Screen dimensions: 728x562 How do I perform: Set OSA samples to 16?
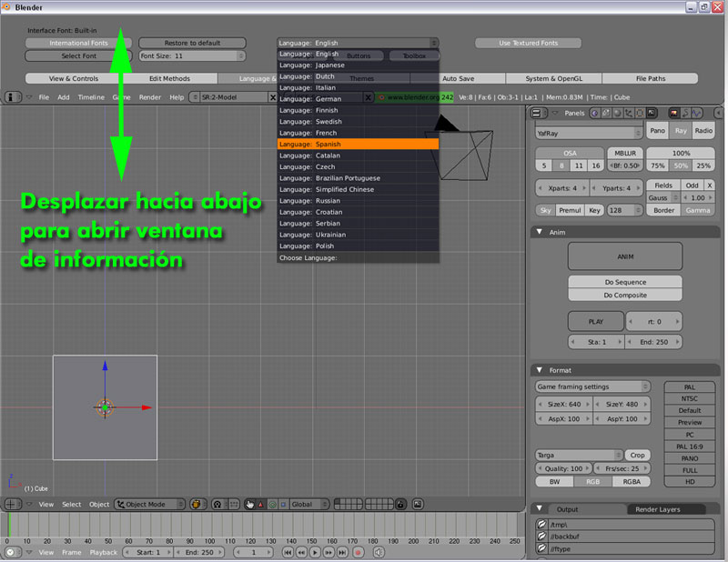[x=596, y=166]
